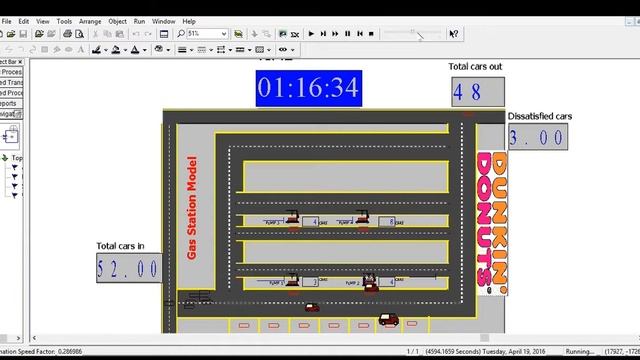
Task: Click the left arrow on horizontal scrollbar
Action: click(34, 338)
